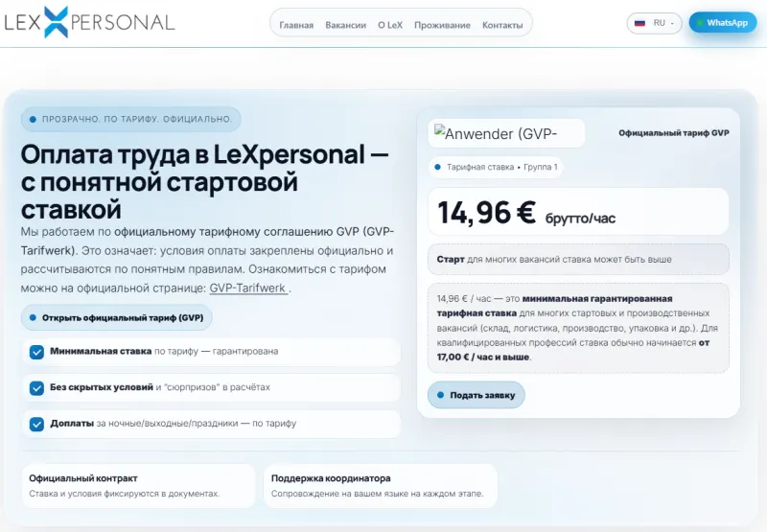Follow the GVP-Tarifwerk link
The height and width of the screenshot is (532, 767).
pos(248,288)
